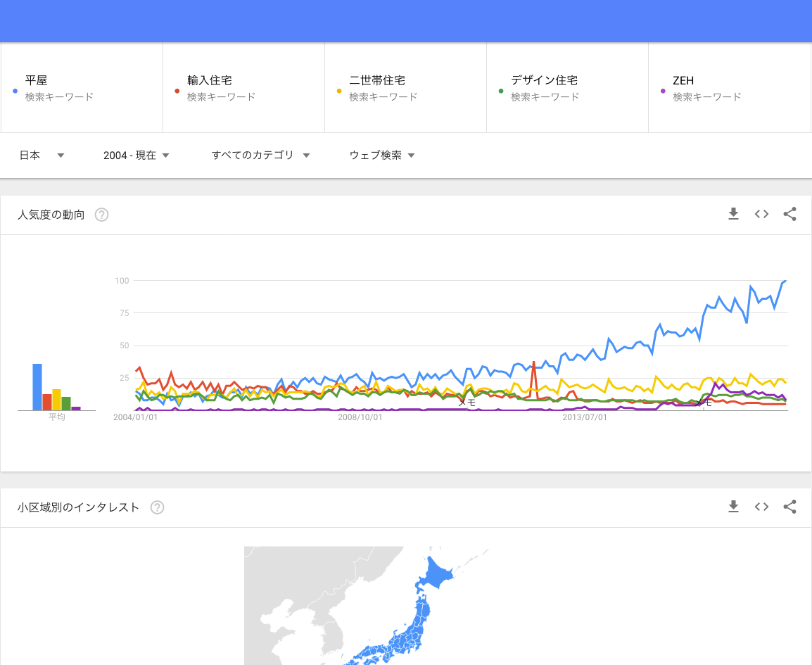Share the 人気度の動向 chart
The width and height of the screenshot is (812, 665).
click(789, 215)
